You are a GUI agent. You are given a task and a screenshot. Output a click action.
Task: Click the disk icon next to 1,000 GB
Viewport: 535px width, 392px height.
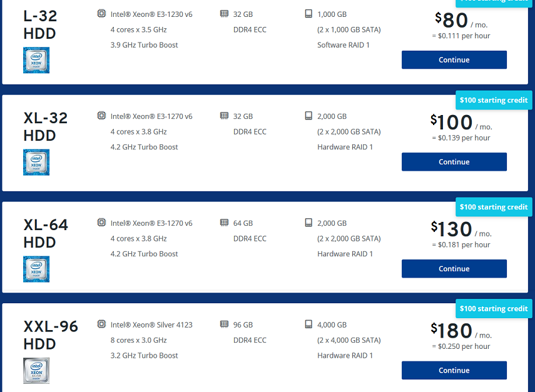(308, 14)
